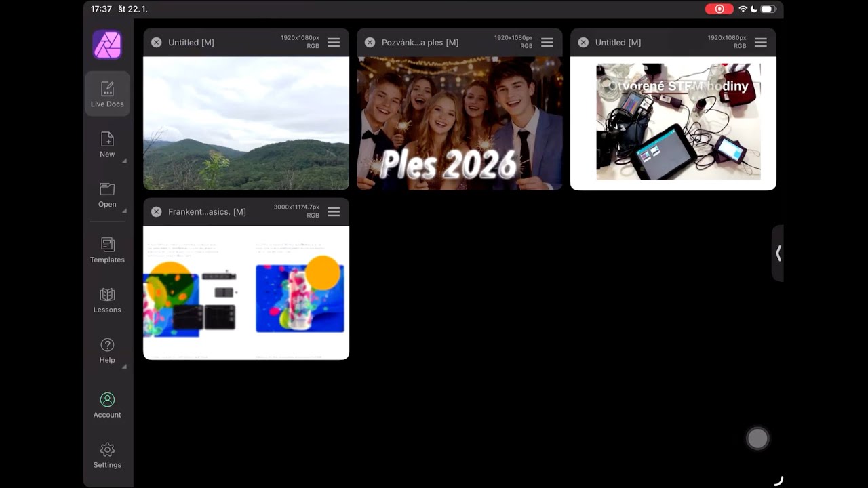This screenshot has width=868, height=488.
Task: Close the Untitled [M] STEM hodiny document
Action: (583, 42)
